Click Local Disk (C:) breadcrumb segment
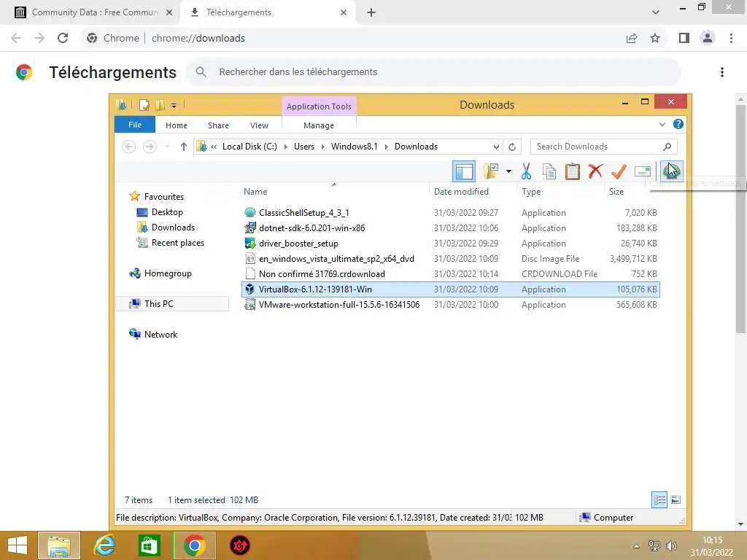 pyautogui.click(x=249, y=147)
